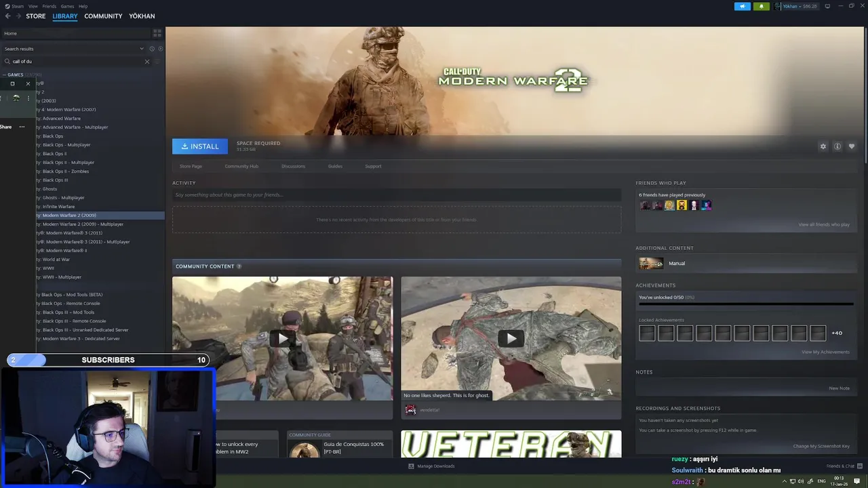Screen dimensions: 868x488
Task: Show game info icon
Action: [x=837, y=146]
